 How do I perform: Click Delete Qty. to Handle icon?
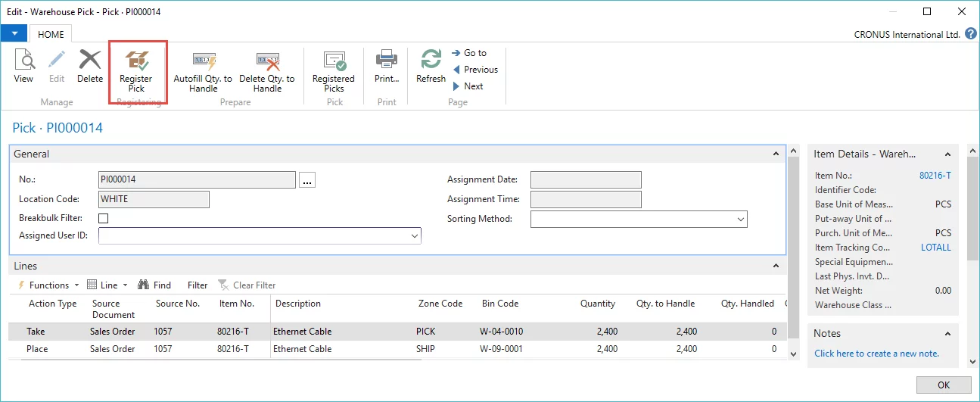point(267,62)
